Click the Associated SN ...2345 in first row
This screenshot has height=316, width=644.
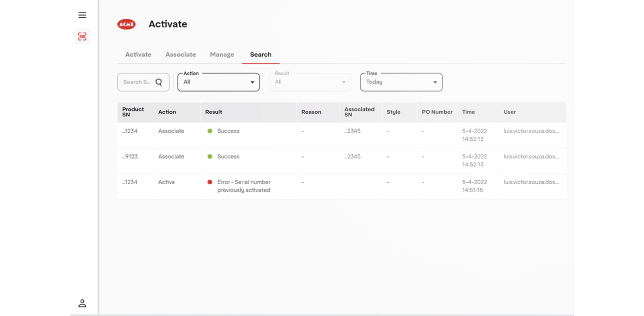tap(352, 131)
